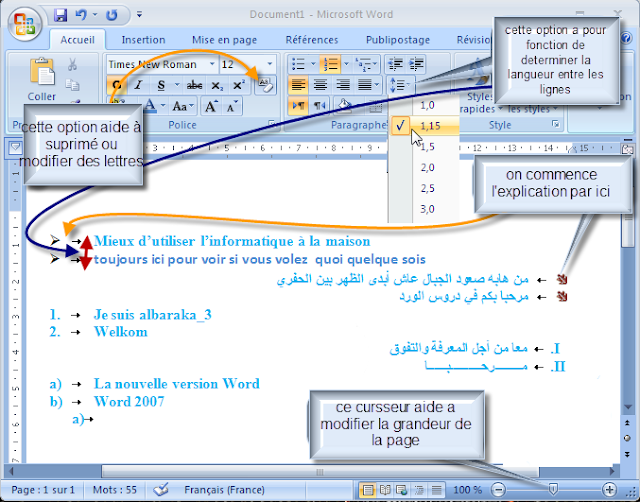Toggle strikethrough abc button
Image resolution: width=640 pixels, height=502 pixels.
point(194,85)
